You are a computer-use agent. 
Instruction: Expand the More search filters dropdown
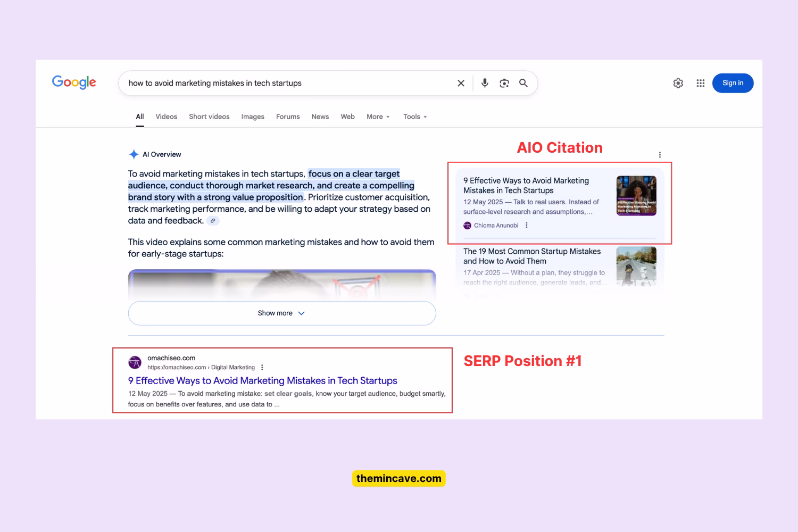[x=378, y=117]
